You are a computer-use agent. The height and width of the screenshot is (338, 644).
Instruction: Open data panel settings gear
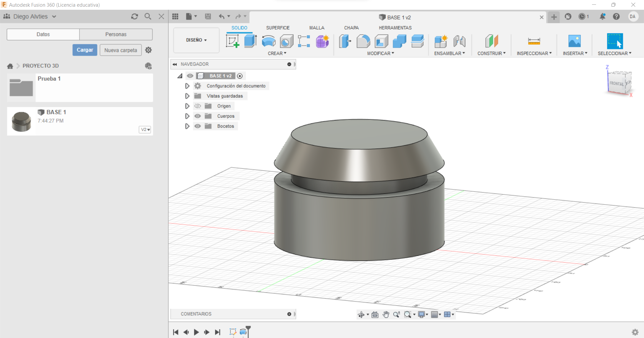click(x=149, y=50)
